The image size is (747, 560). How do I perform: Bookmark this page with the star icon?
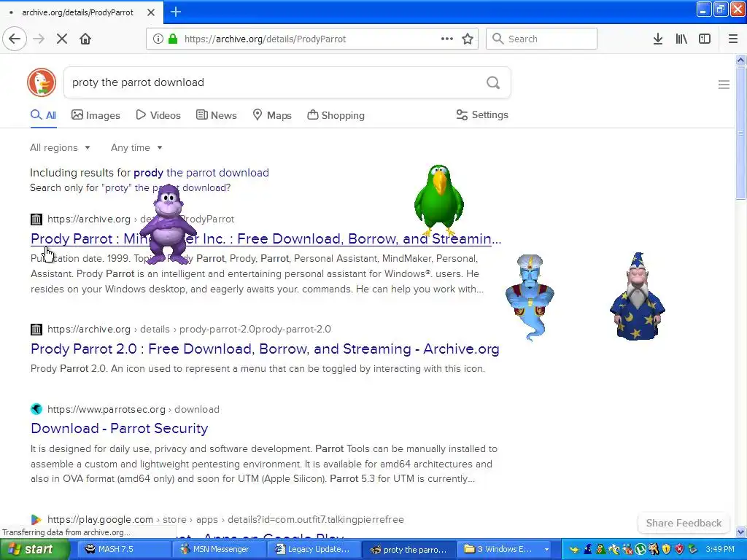tap(468, 39)
